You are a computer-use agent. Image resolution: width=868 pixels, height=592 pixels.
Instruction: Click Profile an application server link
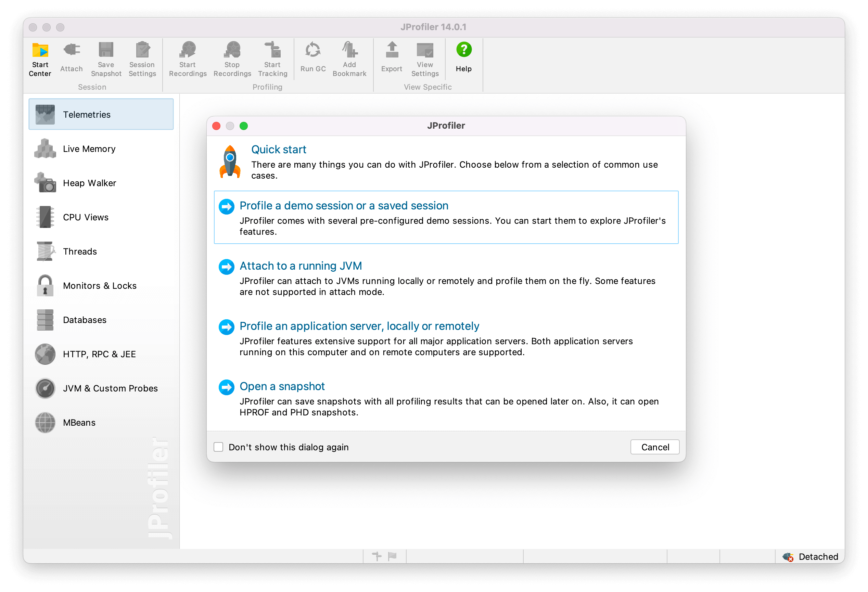[x=359, y=326]
